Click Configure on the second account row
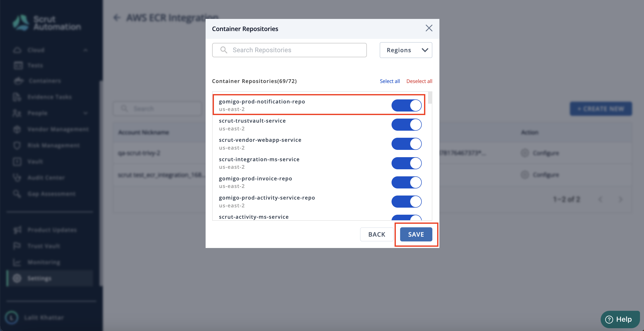This screenshot has height=331, width=644. tap(540, 175)
